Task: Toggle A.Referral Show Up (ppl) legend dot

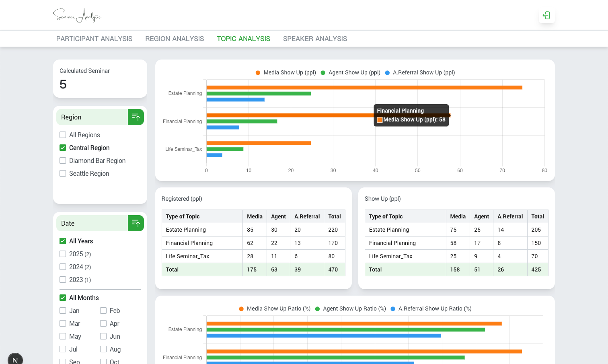Action: [x=387, y=73]
